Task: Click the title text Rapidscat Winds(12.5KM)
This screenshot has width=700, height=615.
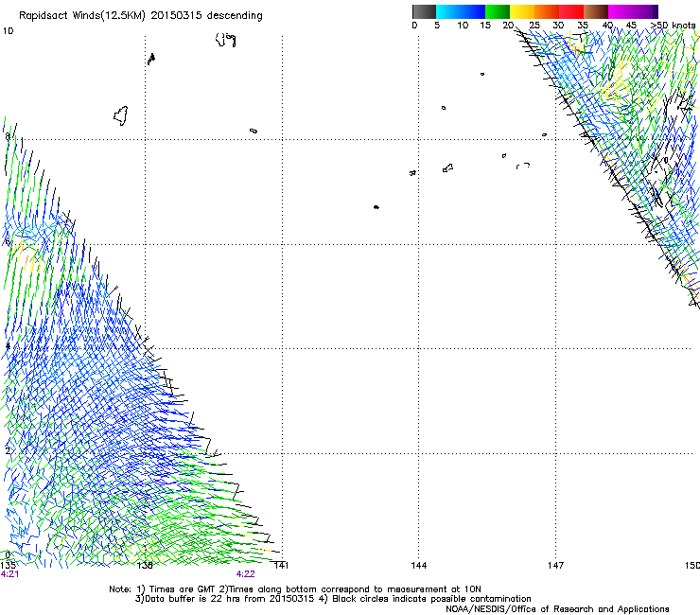Action: (x=82, y=16)
